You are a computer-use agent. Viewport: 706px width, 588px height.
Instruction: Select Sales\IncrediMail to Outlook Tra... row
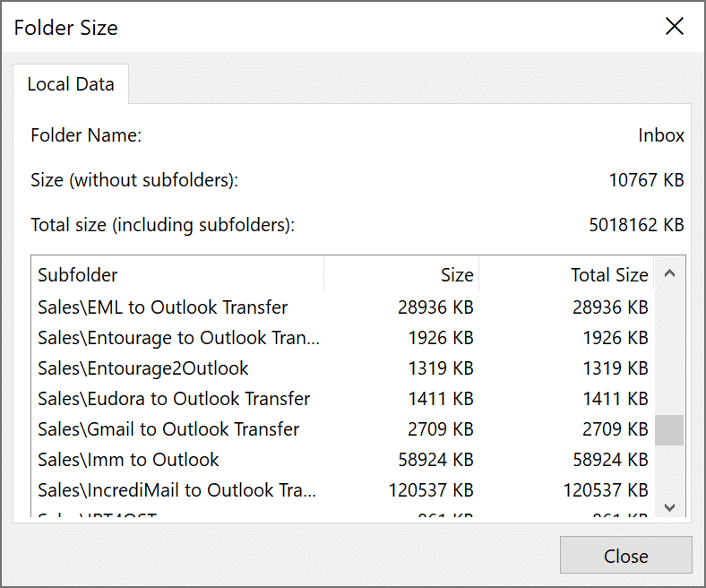342,490
